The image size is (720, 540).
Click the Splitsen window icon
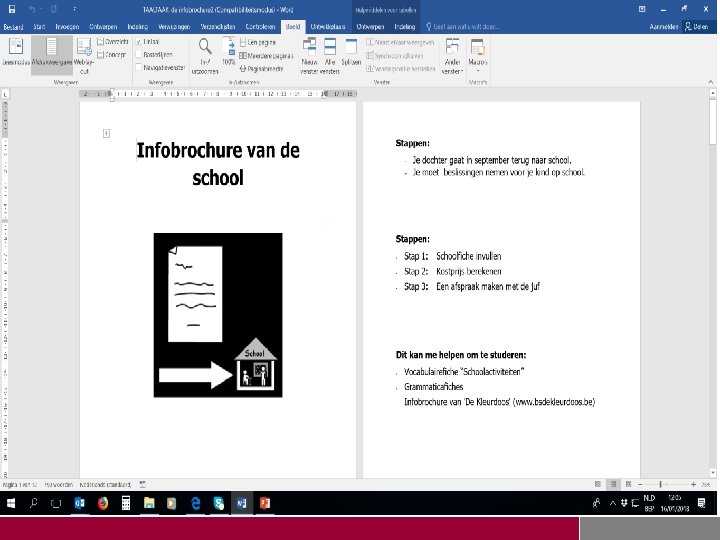pos(351,51)
